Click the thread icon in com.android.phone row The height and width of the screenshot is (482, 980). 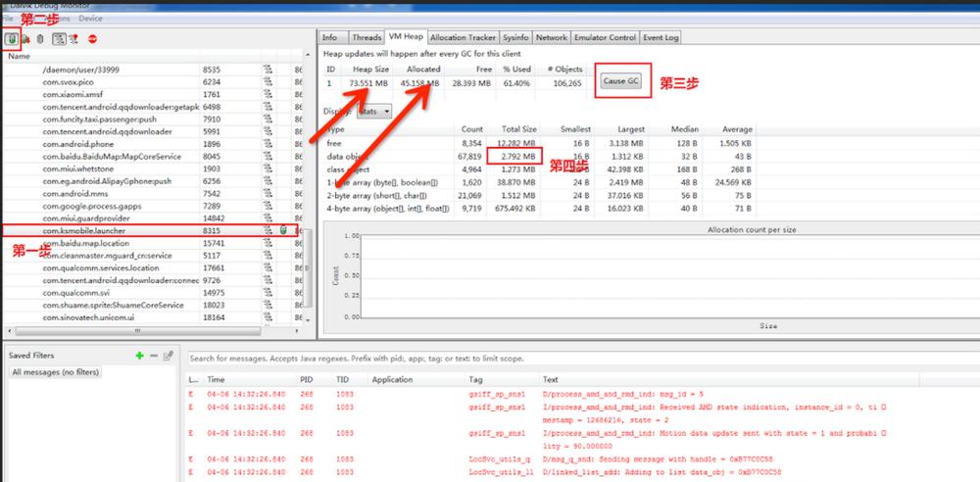[x=269, y=144]
